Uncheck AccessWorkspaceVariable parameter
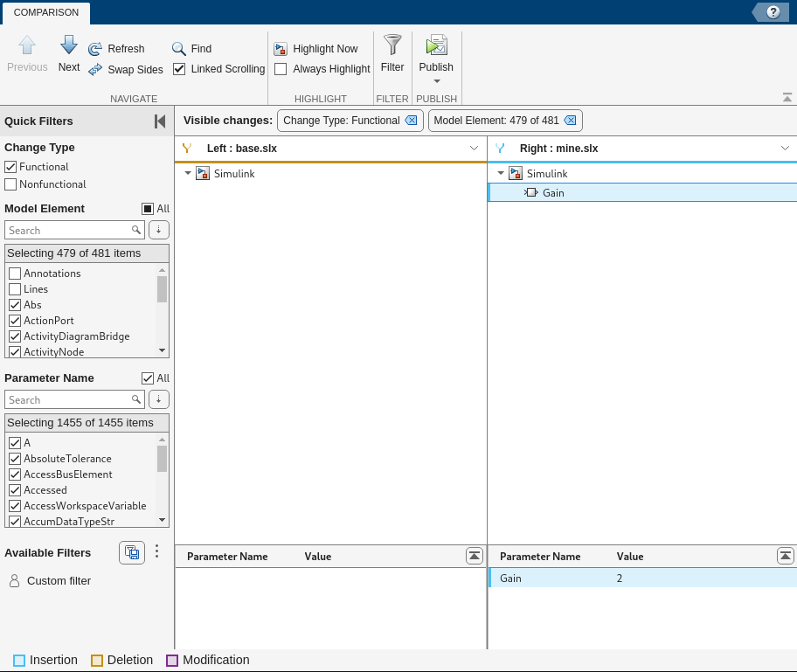 tap(15, 506)
